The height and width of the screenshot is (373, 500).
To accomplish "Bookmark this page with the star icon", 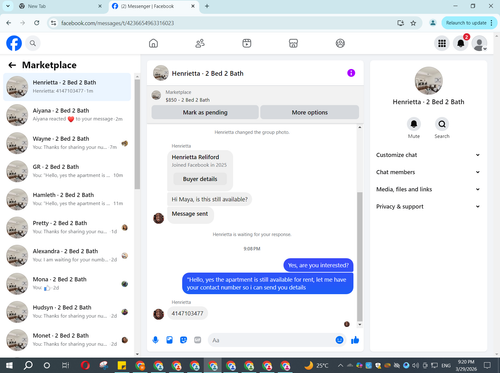I will (413, 23).
